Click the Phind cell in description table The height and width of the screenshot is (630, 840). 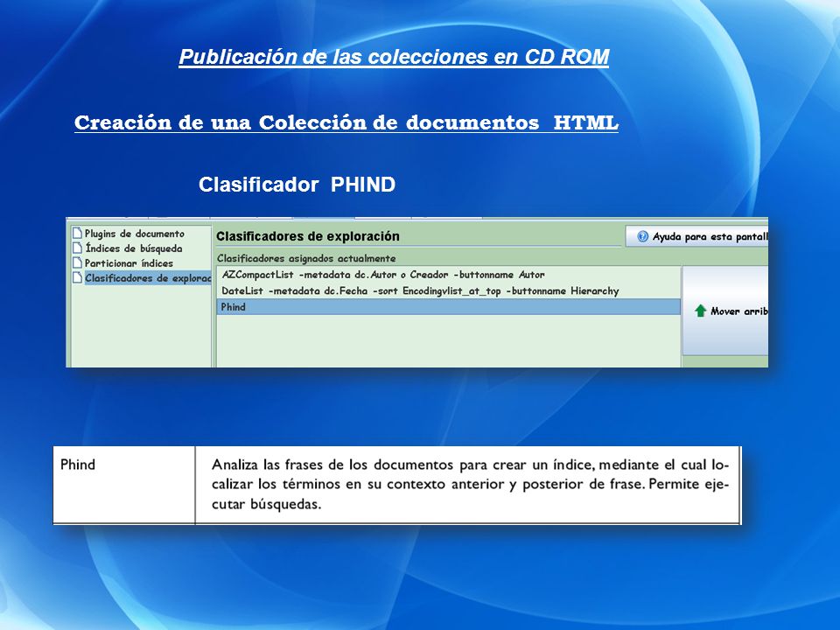click(124, 485)
